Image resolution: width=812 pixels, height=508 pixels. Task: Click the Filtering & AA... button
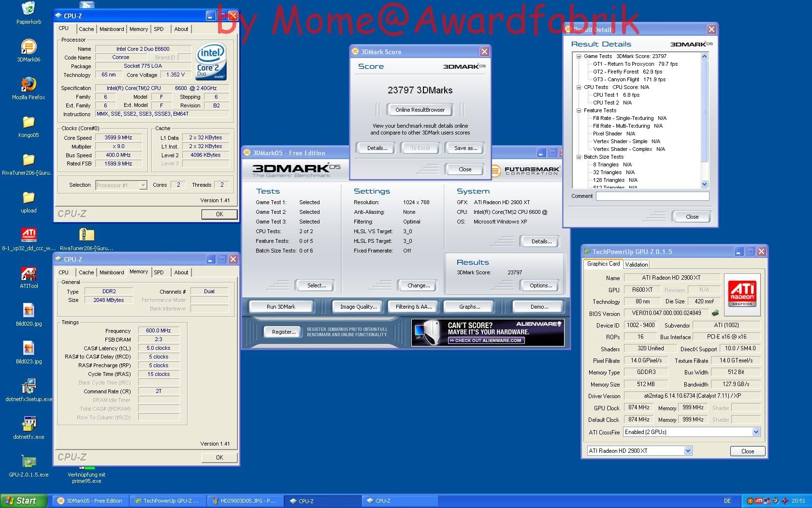click(x=413, y=307)
